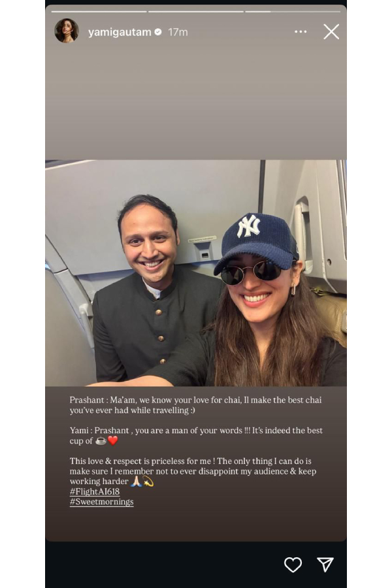
Task: Close the story with the X icon
Action: [x=331, y=32]
